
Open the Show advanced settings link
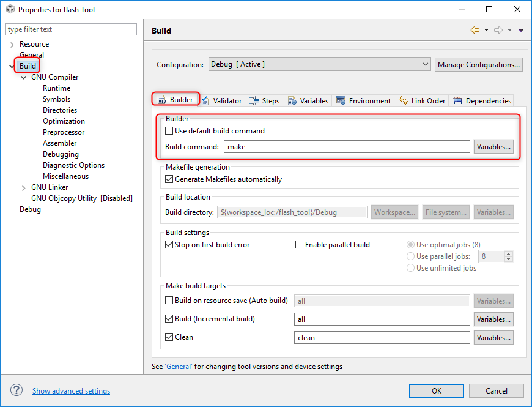pos(71,391)
